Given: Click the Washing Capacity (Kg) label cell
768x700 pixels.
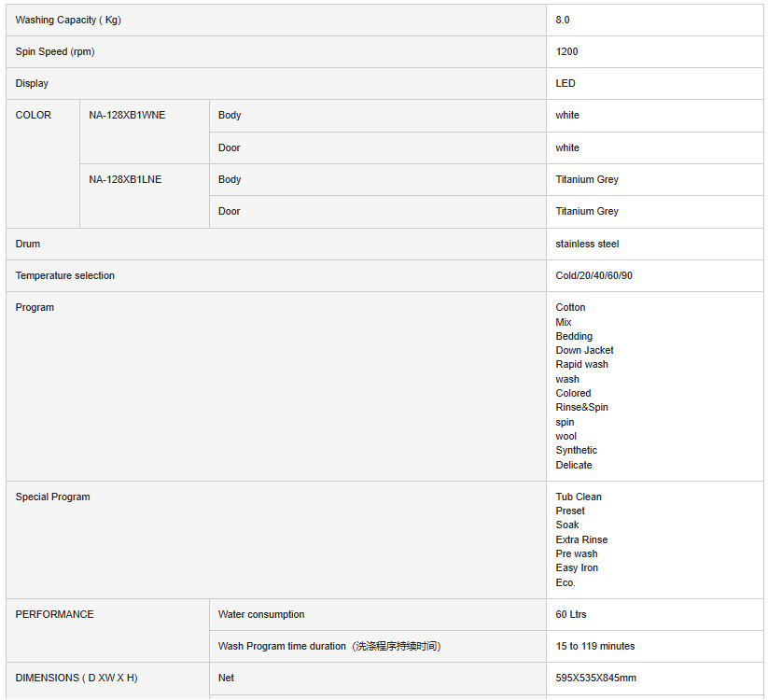Looking at the screenshot, I should [69, 20].
